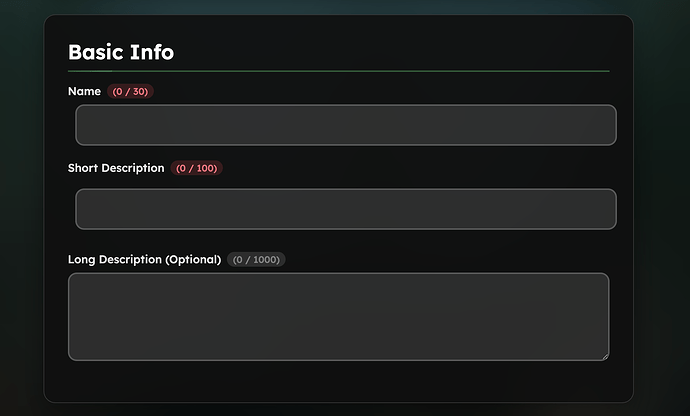The width and height of the screenshot is (690, 416).
Task: Click the red badge beside Short Description
Action: 196,168
